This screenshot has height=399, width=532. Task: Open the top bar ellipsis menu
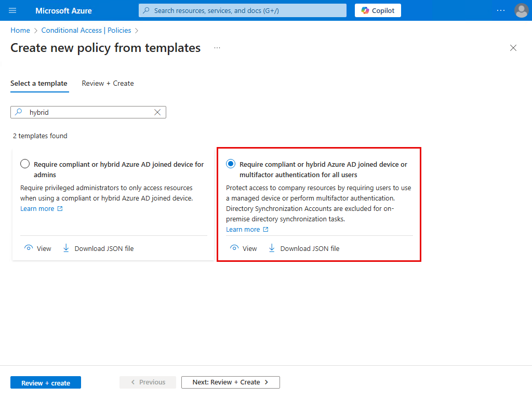coord(501,10)
